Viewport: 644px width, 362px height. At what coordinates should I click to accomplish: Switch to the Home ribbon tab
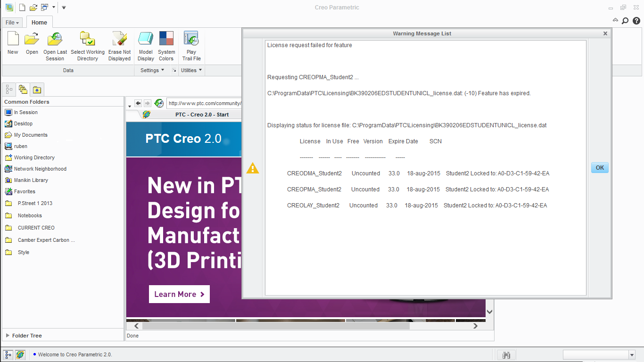click(x=39, y=23)
